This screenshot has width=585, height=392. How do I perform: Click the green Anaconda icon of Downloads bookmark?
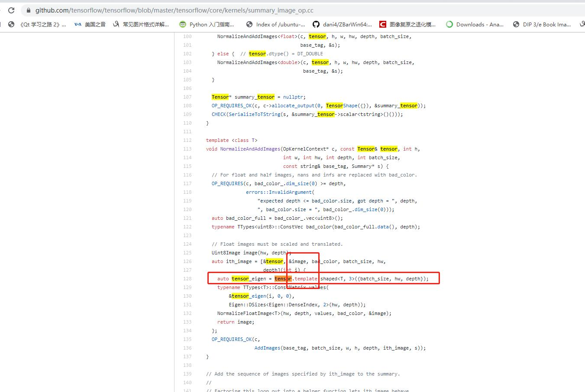449,24
